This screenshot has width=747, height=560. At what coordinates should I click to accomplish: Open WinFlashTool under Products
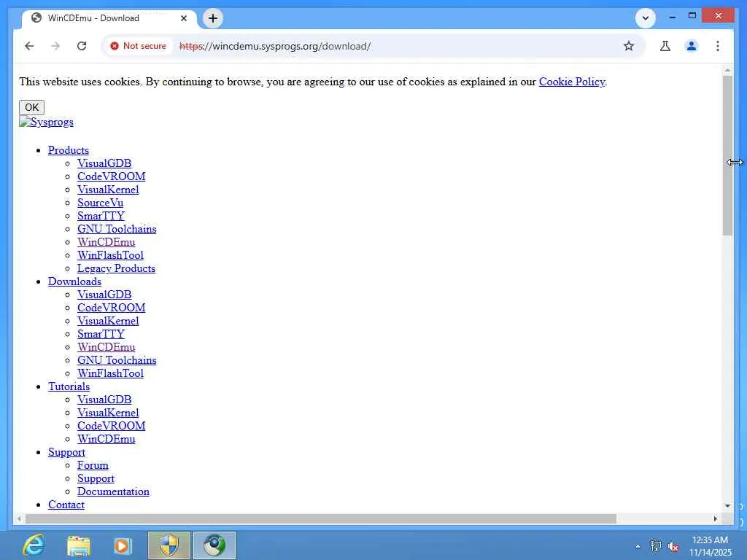[x=111, y=255]
